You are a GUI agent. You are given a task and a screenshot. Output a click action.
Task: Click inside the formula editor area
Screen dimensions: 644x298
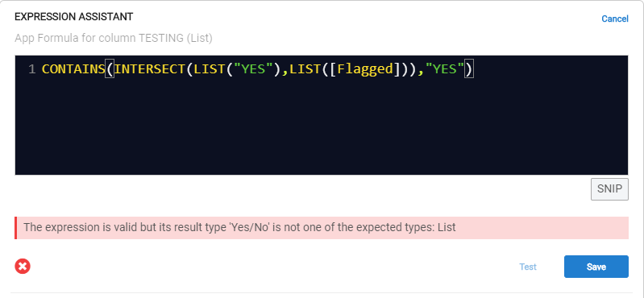point(322,115)
